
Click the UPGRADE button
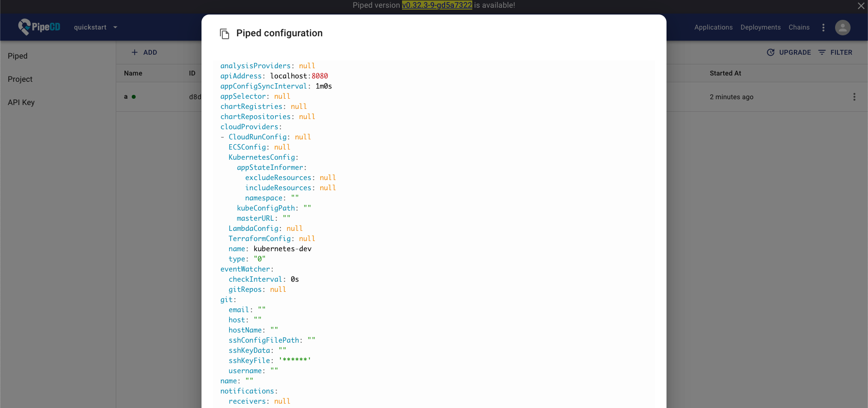coord(789,52)
